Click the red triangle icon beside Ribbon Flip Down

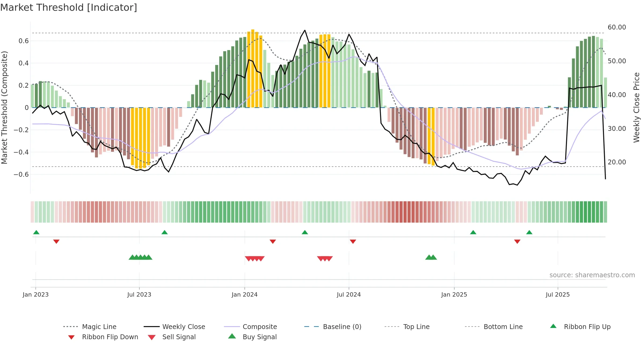(x=71, y=337)
